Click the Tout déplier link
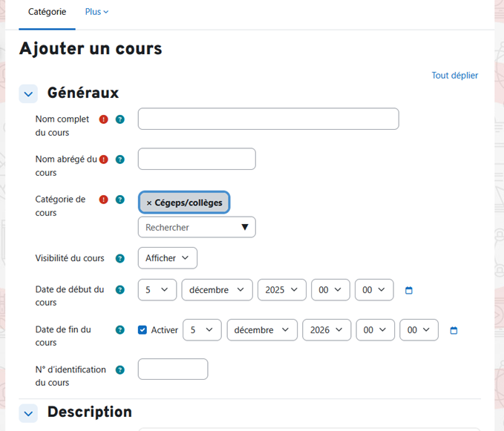This screenshot has width=504, height=431. [x=454, y=76]
